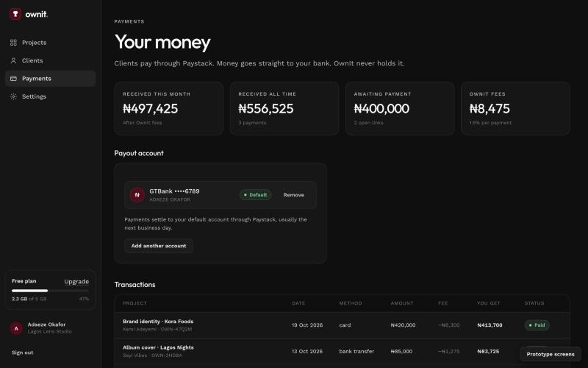The width and height of the screenshot is (588, 368).
Task: Click the AMOUNT column header
Action: click(402, 303)
